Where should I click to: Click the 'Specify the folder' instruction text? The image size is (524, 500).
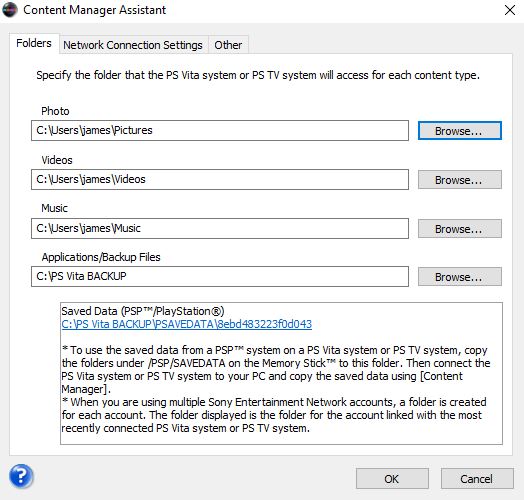(258, 75)
